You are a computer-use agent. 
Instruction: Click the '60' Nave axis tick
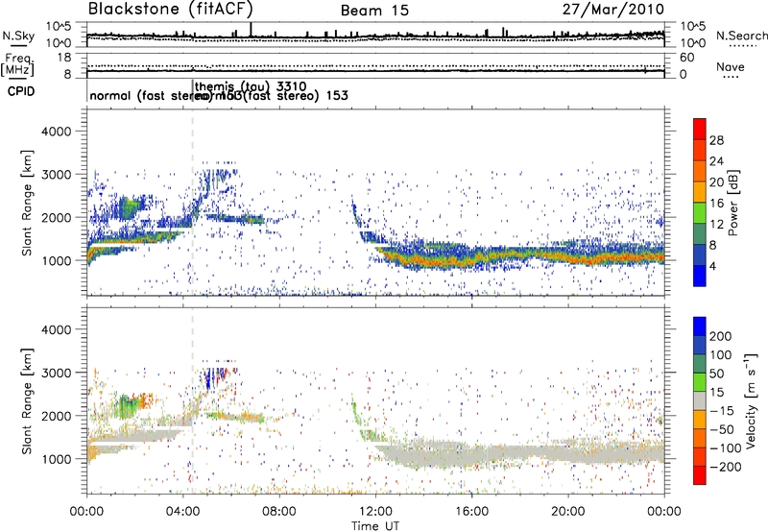(686, 58)
